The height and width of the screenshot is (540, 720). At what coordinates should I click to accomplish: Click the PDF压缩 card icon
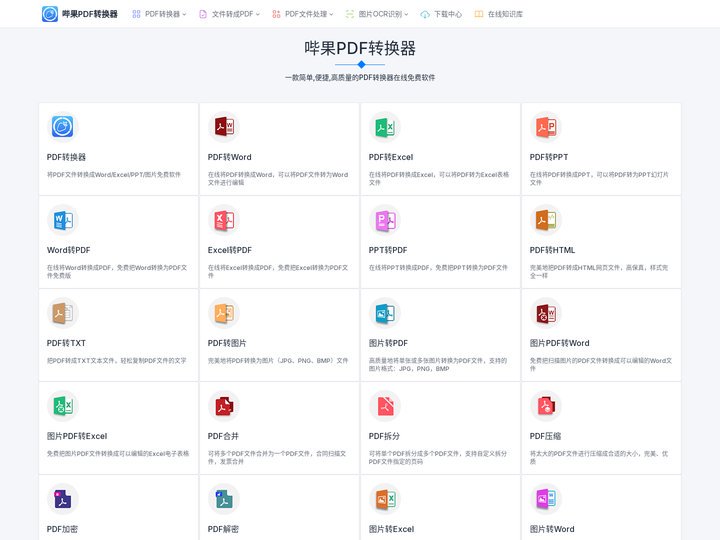pyautogui.click(x=546, y=406)
